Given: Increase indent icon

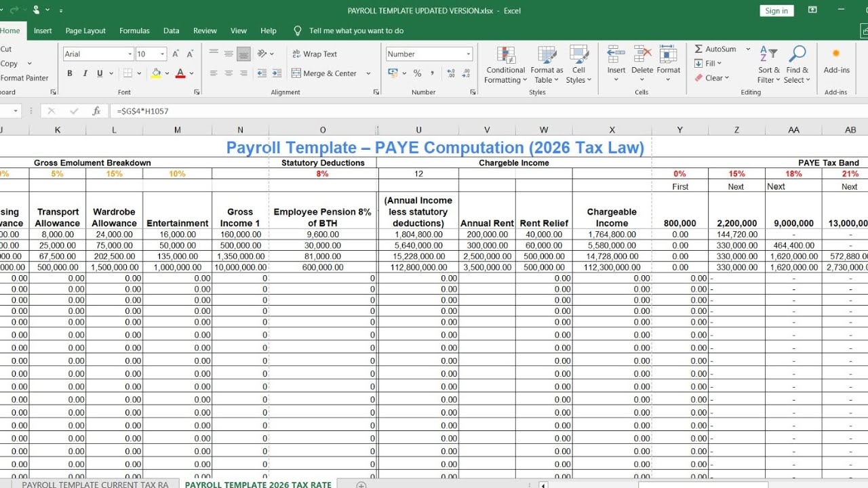Looking at the screenshot, I should coord(277,73).
